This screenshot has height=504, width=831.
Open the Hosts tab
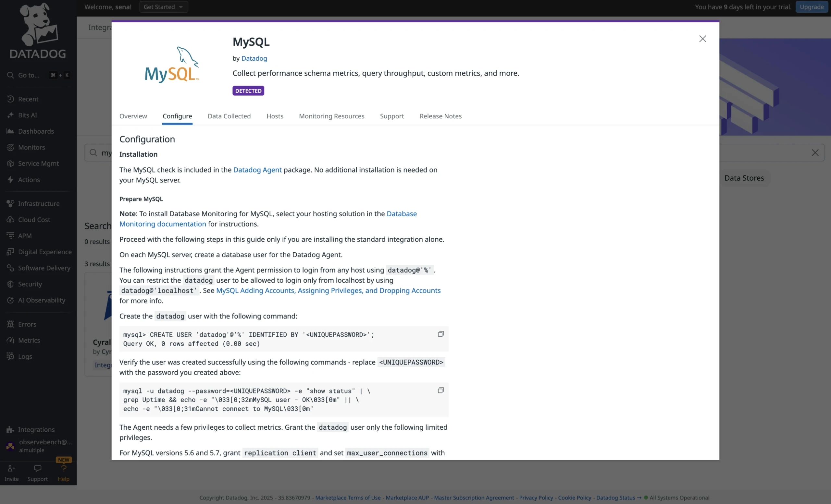(275, 116)
